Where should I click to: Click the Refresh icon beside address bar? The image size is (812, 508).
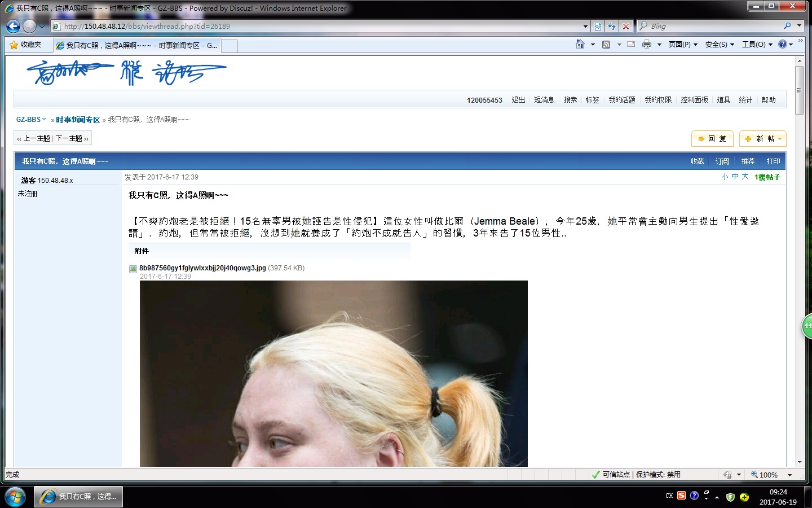click(x=612, y=26)
